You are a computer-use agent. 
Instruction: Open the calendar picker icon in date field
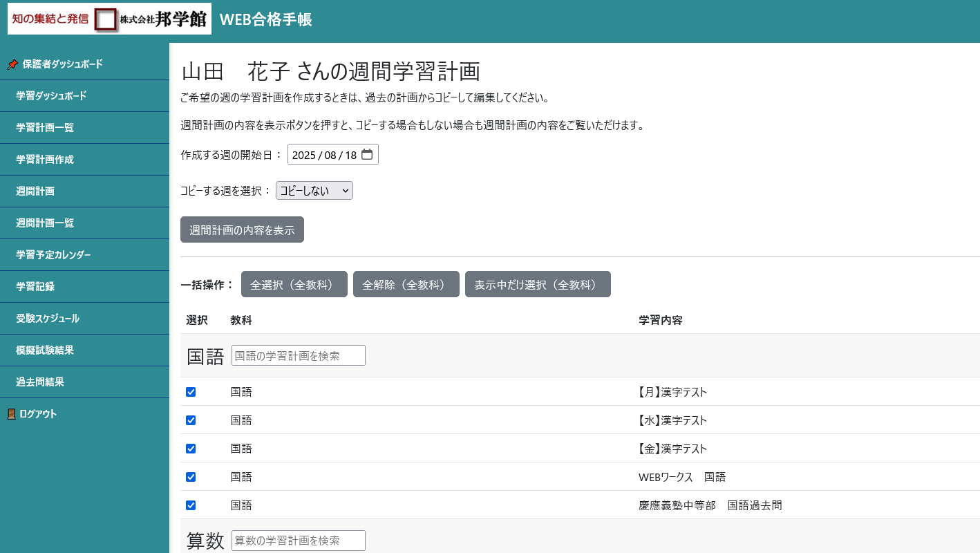(367, 155)
